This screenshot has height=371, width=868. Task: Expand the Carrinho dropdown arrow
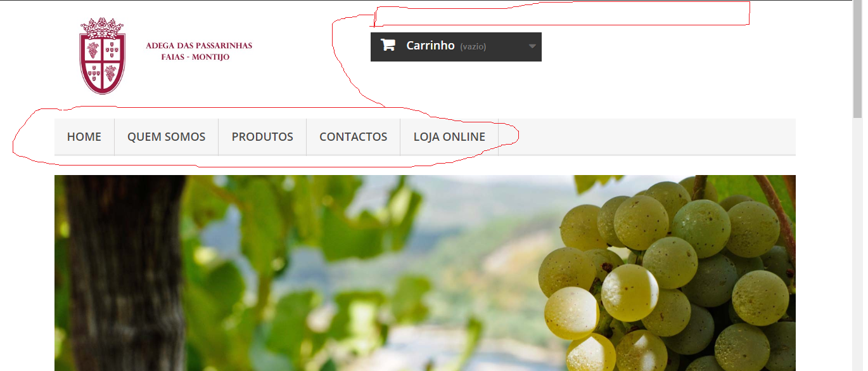(x=532, y=46)
